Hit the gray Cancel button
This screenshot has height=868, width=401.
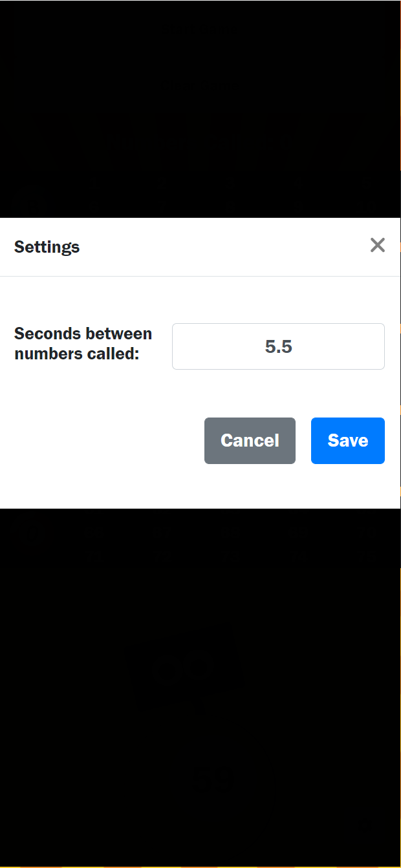pos(250,441)
